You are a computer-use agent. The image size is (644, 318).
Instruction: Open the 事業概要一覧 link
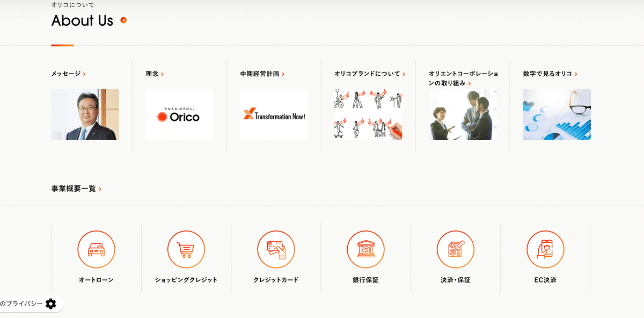[77, 189]
